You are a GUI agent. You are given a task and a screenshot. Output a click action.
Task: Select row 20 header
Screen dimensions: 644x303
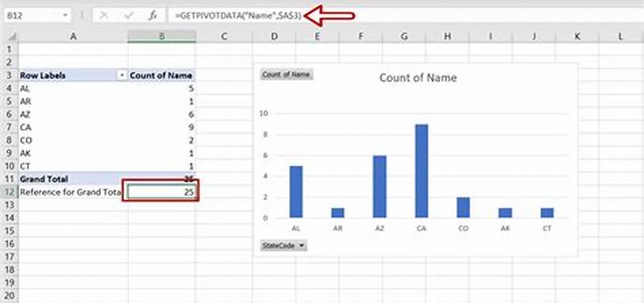pyautogui.click(x=10, y=296)
